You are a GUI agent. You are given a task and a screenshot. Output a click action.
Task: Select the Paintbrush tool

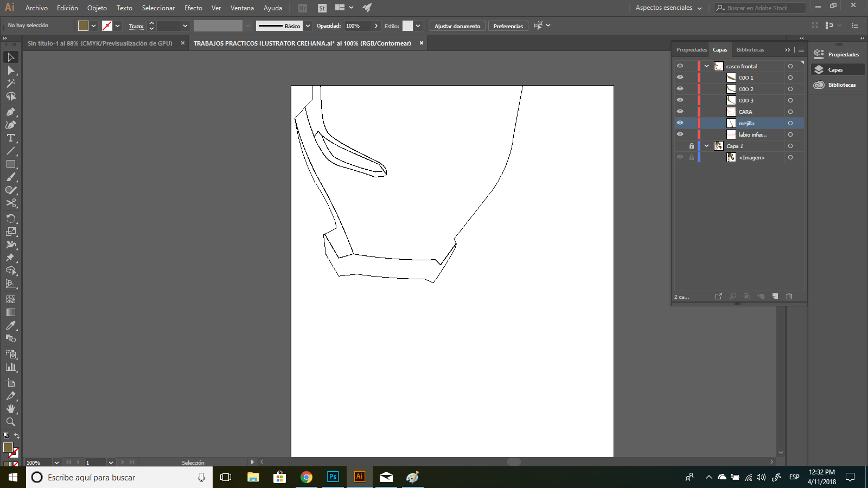[10, 177]
